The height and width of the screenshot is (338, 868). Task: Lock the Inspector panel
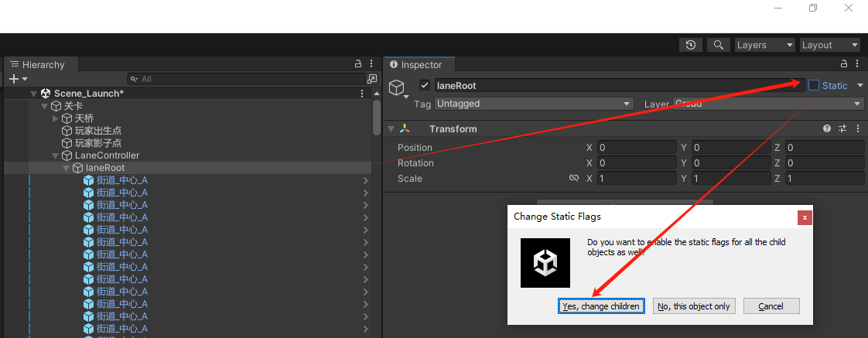[x=844, y=64]
